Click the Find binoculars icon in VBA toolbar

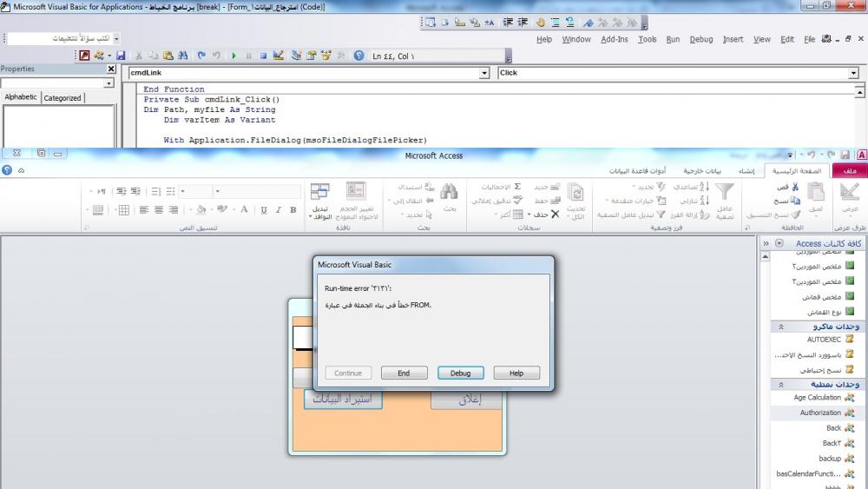click(182, 56)
